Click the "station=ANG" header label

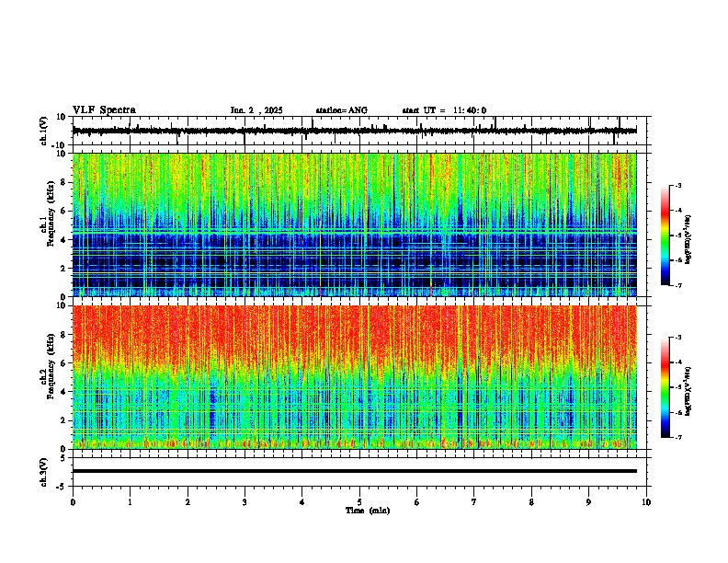pos(342,110)
